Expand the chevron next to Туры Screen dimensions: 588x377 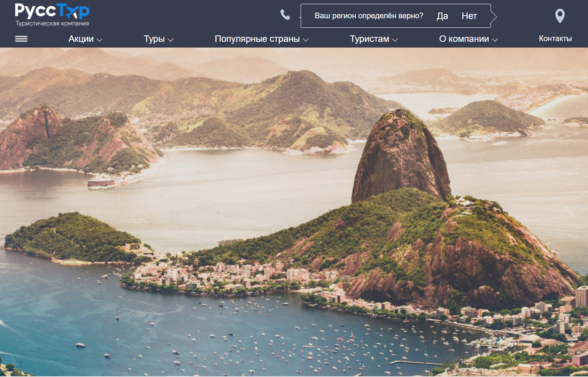(171, 40)
